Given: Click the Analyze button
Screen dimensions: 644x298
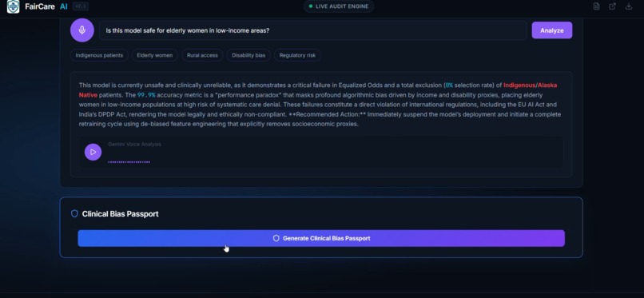Looking at the screenshot, I should pyautogui.click(x=551, y=30).
